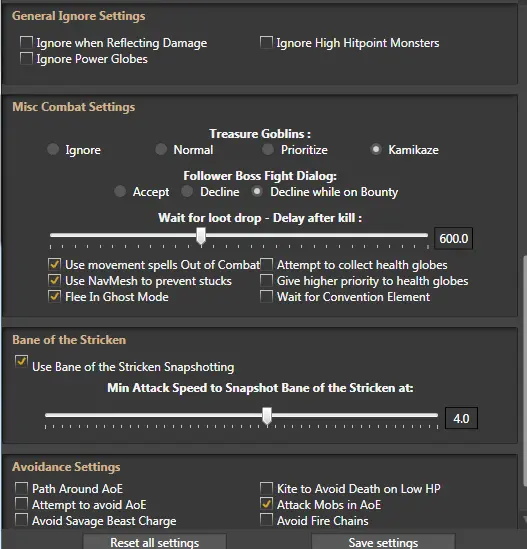Choose Accept for Follower Boss Fight Dialog
Image resolution: width=527 pixels, height=549 pixels.
click(x=120, y=192)
